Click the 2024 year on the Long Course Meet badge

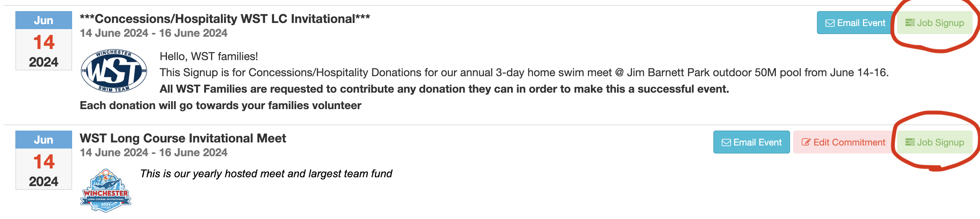click(x=44, y=181)
